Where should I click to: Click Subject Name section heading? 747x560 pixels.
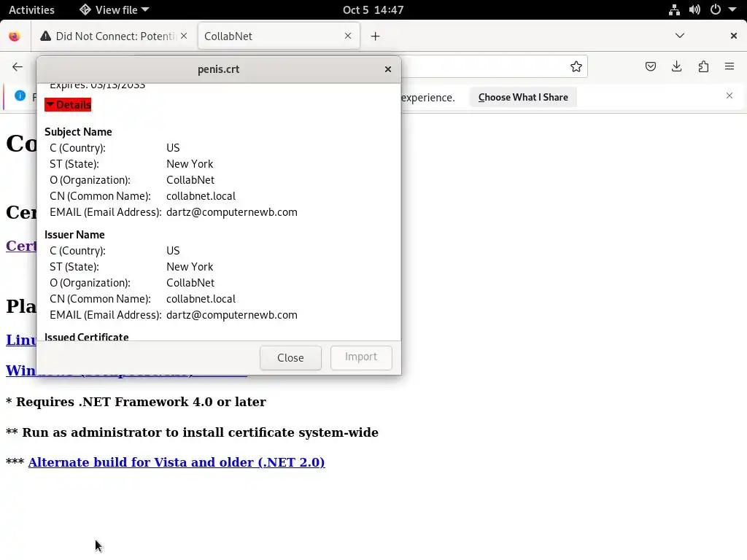coord(78,132)
